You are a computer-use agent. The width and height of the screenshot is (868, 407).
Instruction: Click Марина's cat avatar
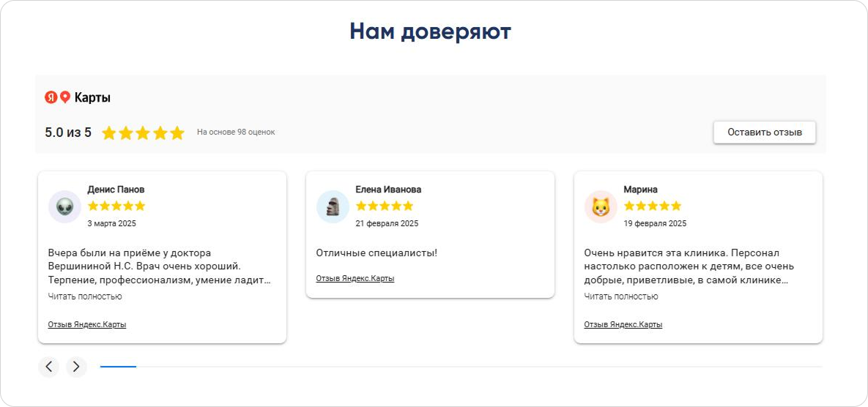(x=601, y=207)
